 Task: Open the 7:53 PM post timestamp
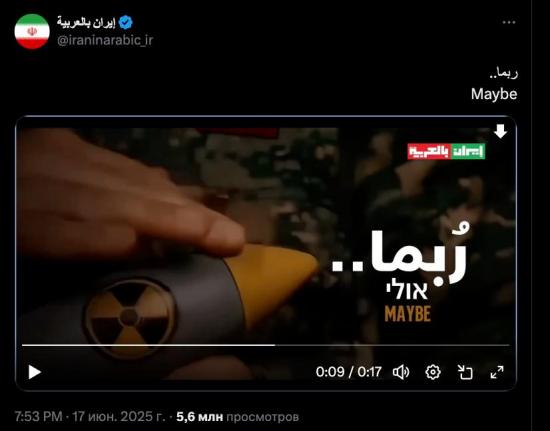pos(38,417)
